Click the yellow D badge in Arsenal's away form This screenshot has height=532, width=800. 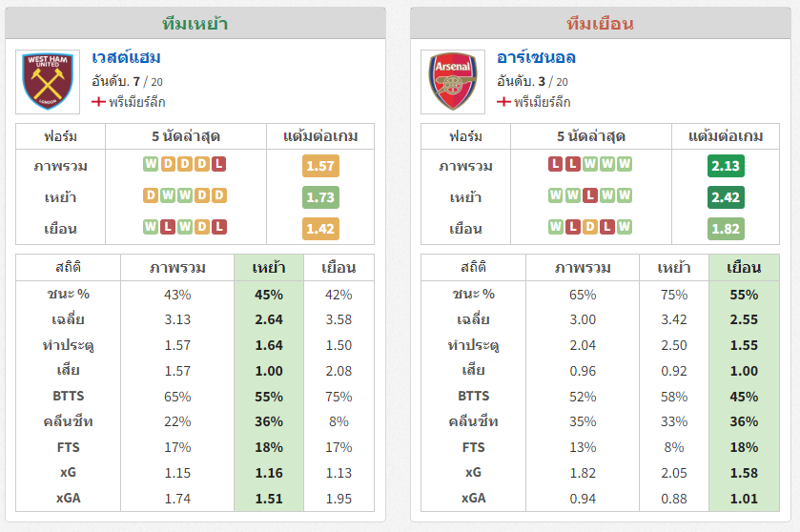[x=590, y=227]
